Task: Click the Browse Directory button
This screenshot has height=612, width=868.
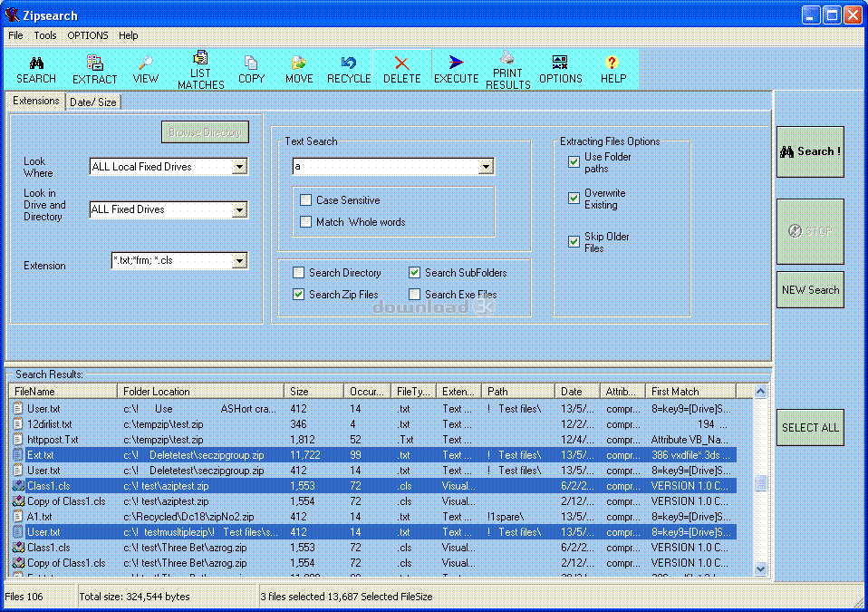Action: (x=205, y=132)
